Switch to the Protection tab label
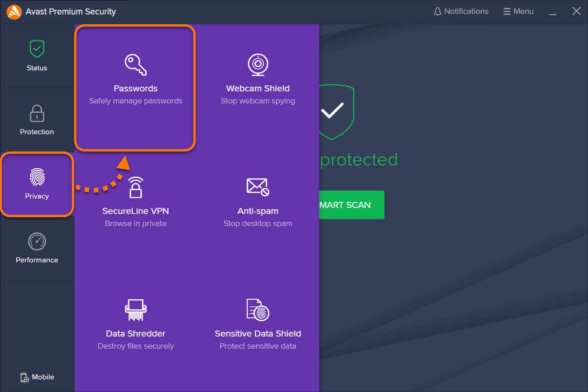588x392 pixels. (37, 132)
